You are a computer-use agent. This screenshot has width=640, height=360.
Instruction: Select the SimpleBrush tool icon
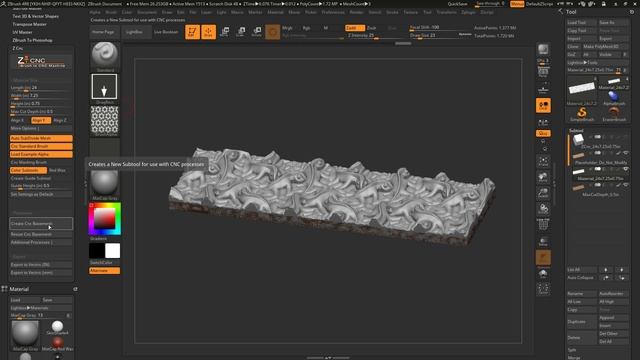tap(582, 113)
